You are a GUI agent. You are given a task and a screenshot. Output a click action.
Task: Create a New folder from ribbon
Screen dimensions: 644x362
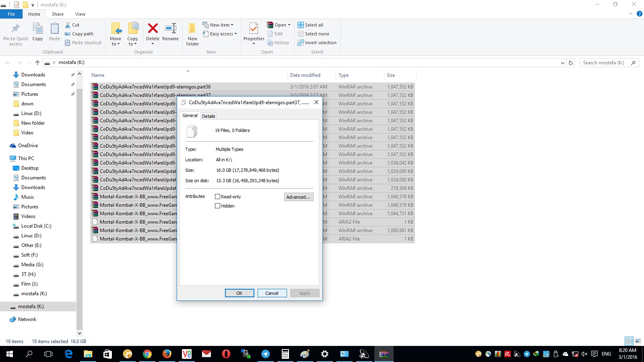coord(192,34)
